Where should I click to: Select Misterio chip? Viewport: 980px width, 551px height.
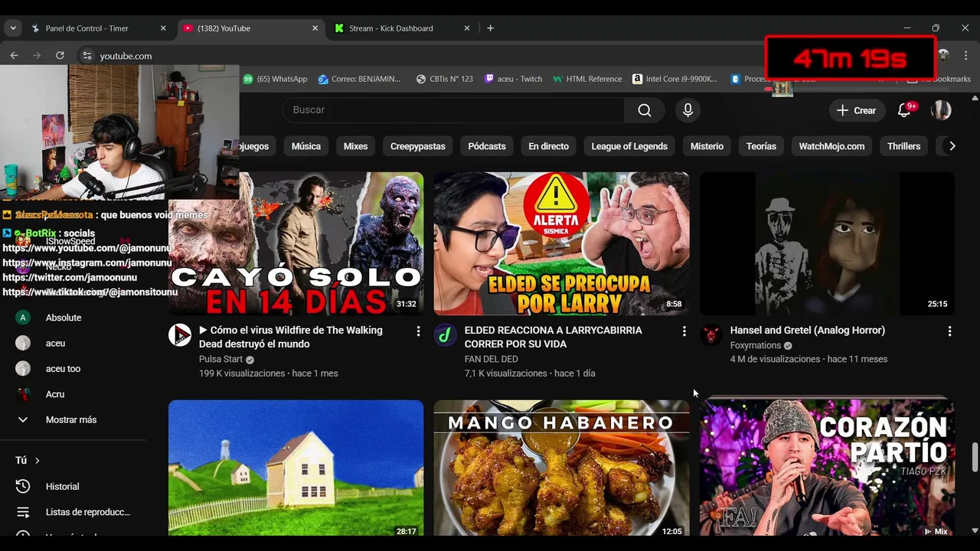707,146
